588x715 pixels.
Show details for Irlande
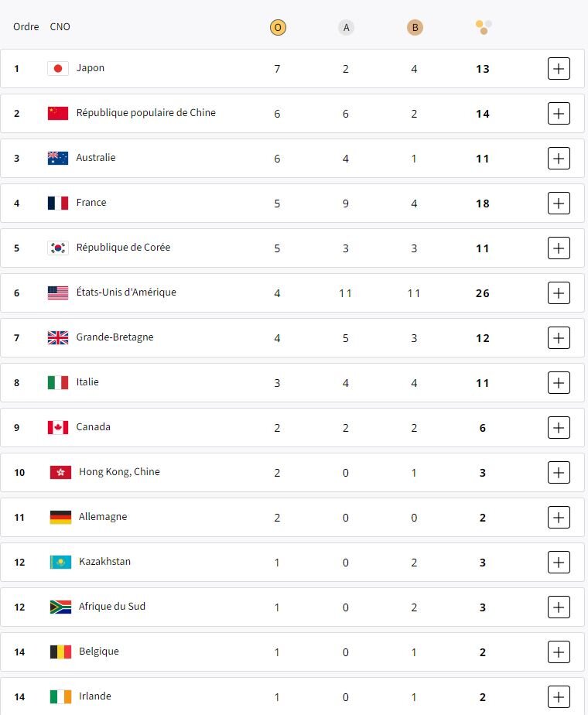click(559, 696)
